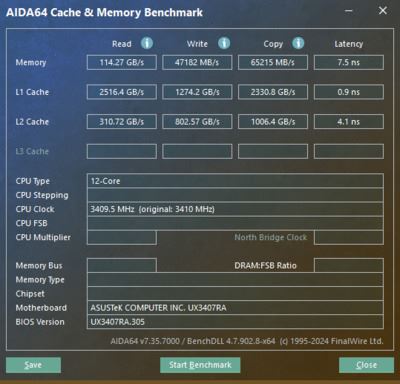
Task: Click the Motherboard label
Action: pos(41,308)
